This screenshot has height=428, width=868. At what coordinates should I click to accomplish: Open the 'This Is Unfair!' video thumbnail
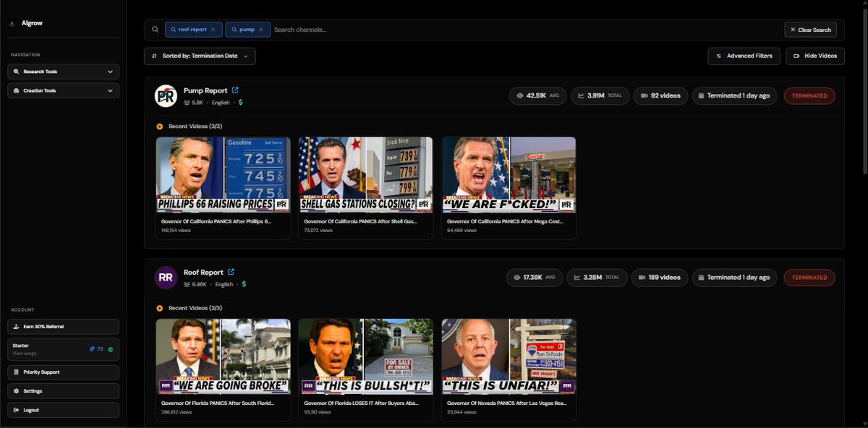point(509,356)
